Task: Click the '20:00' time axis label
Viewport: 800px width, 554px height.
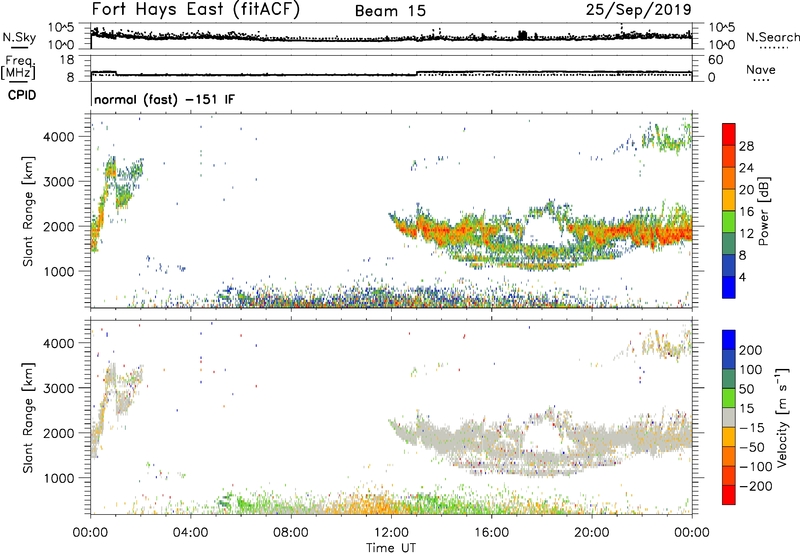Action: pos(591,532)
